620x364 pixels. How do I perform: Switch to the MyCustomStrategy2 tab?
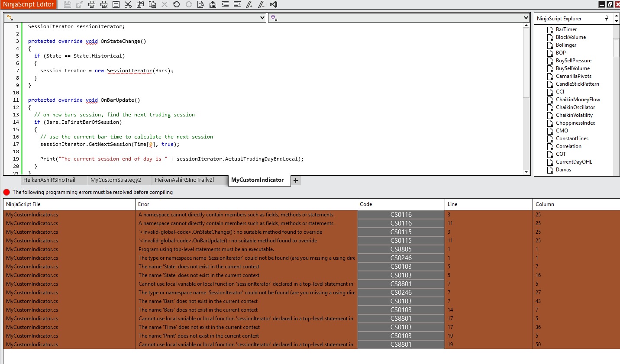pos(116,180)
